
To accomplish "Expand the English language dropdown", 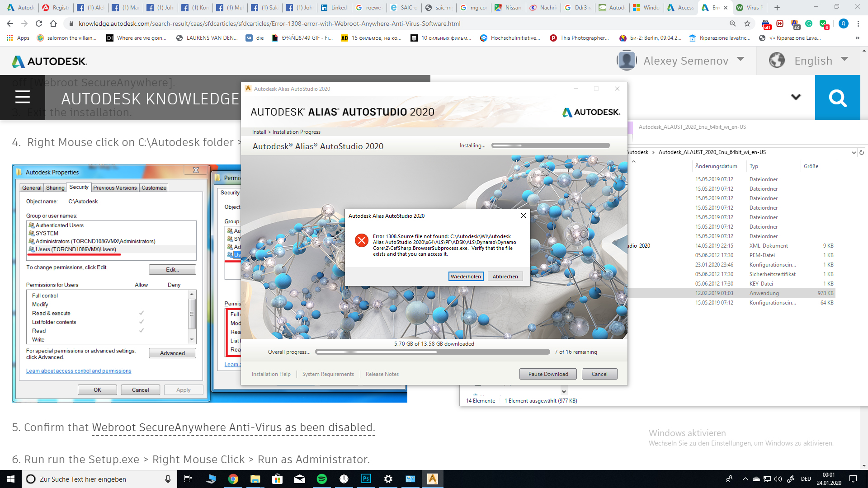I will point(844,59).
